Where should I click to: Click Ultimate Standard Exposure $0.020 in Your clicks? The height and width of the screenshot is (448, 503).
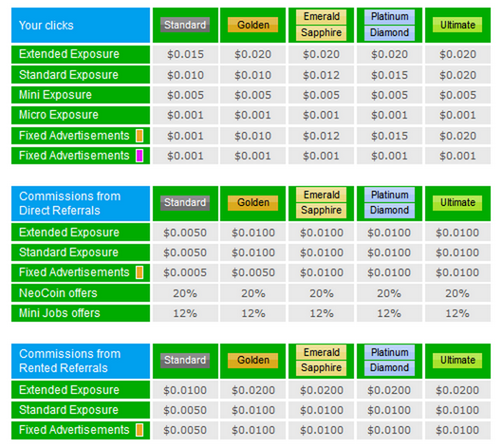click(x=457, y=75)
